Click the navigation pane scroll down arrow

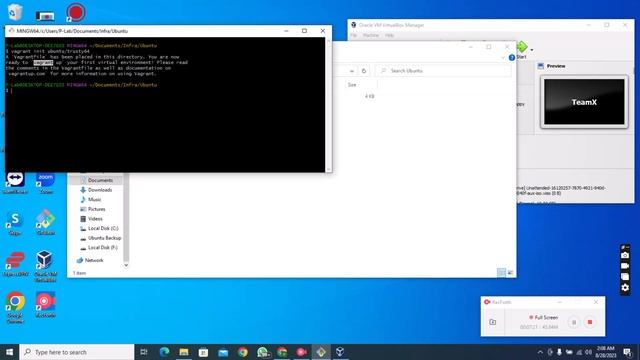pos(126,265)
